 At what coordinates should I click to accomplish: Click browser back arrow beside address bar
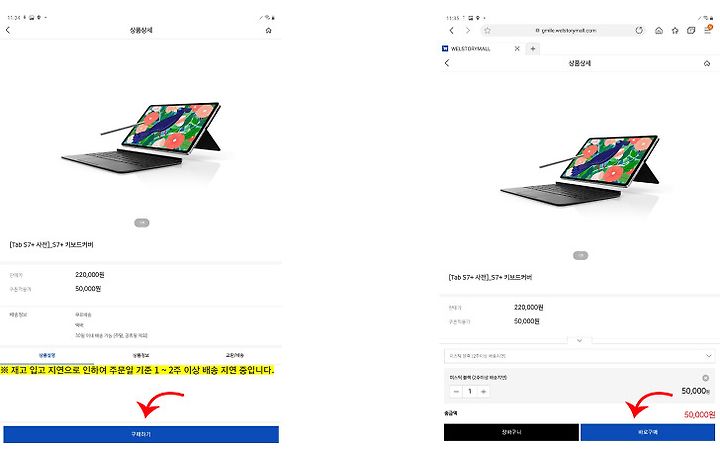452,30
